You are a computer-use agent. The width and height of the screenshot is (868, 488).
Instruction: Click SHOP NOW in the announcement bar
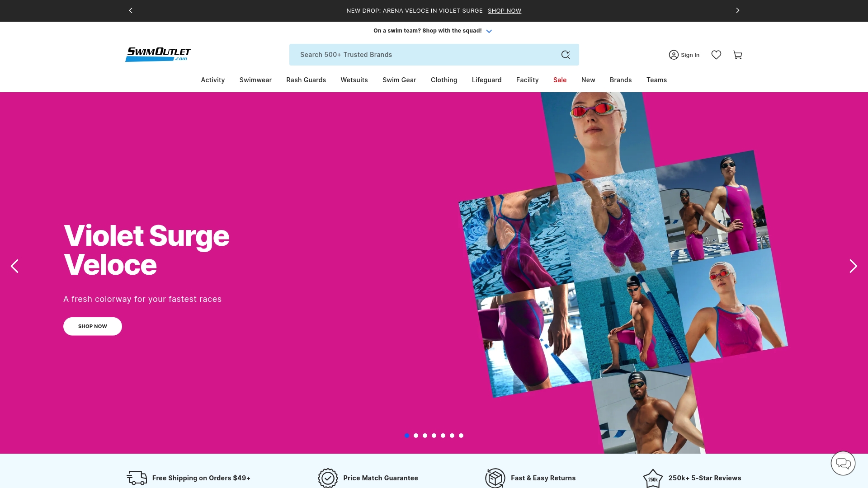[504, 10]
